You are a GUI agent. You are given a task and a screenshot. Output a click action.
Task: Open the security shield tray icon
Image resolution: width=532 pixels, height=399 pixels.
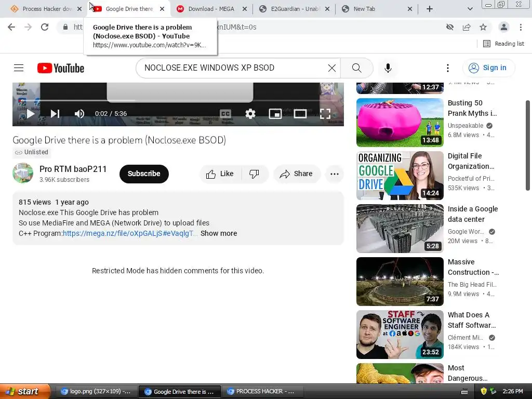click(x=484, y=391)
